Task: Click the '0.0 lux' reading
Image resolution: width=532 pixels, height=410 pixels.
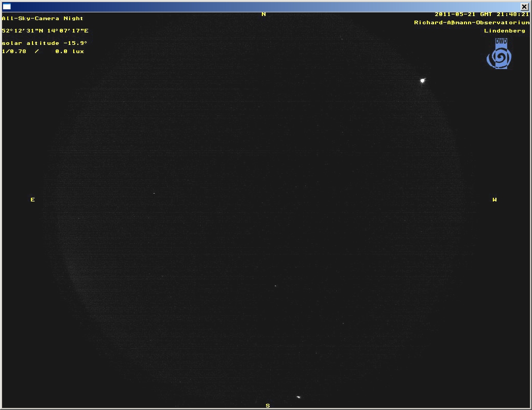Action: (70, 51)
